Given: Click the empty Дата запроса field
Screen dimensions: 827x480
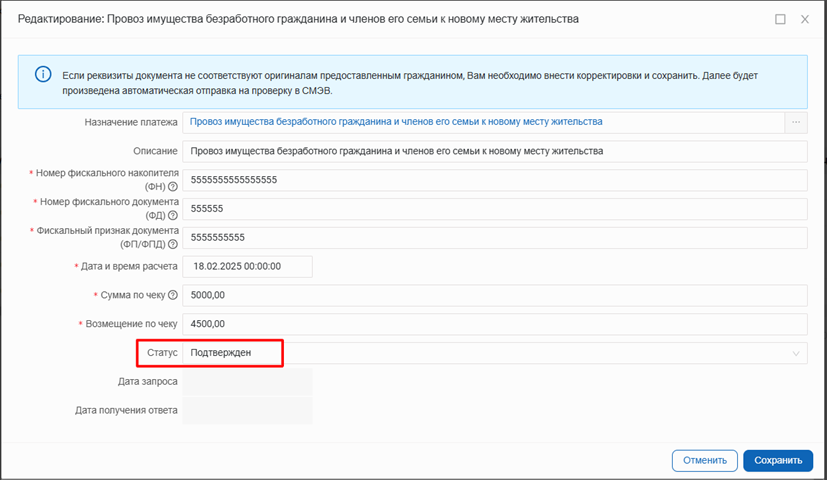Looking at the screenshot, I should coord(247,382).
